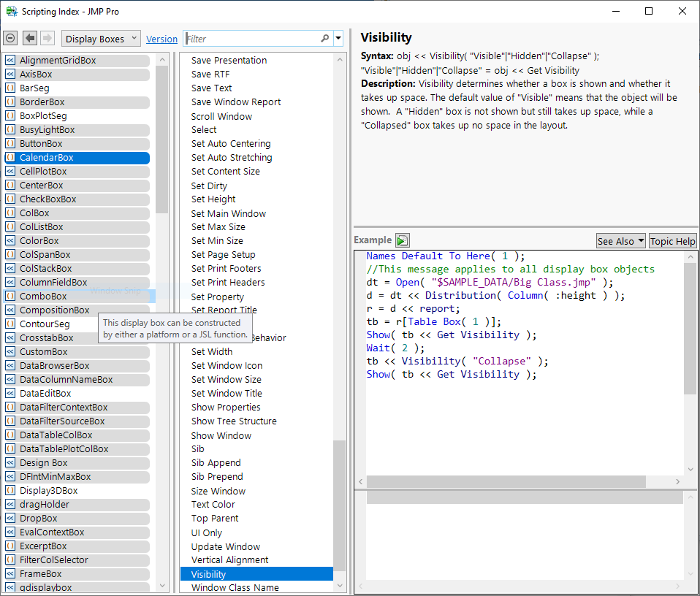The image size is (700, 596).
Task: Open the filter options dropdown arrow
Action: (338, 39)
